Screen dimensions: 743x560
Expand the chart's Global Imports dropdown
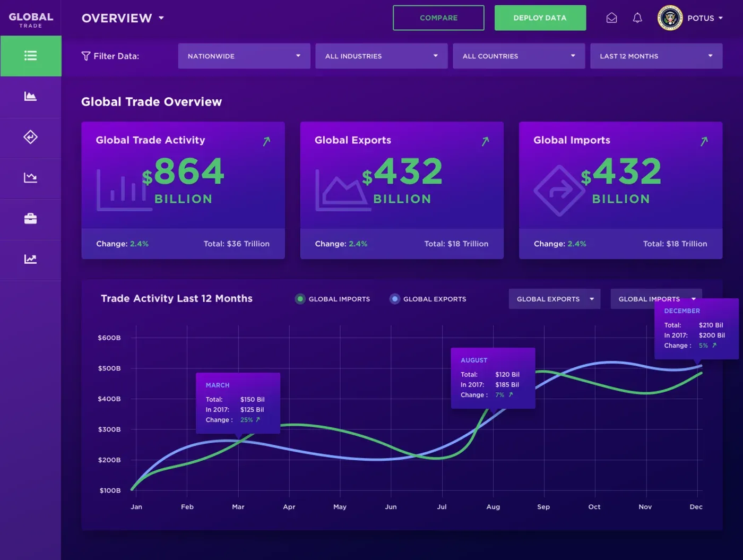point(656,299)
